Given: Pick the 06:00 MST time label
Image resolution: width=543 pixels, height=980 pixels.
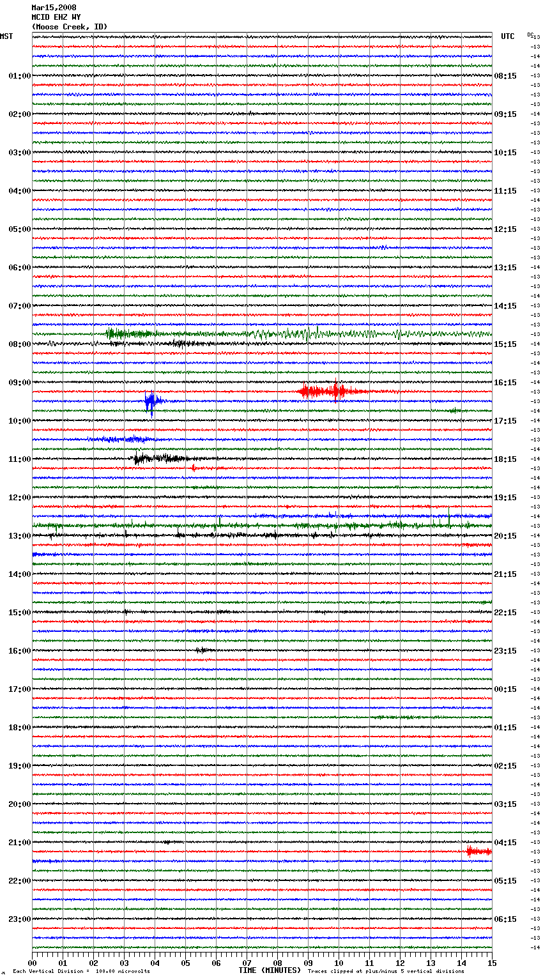Looking at the screenshot, I should point(19,268).
